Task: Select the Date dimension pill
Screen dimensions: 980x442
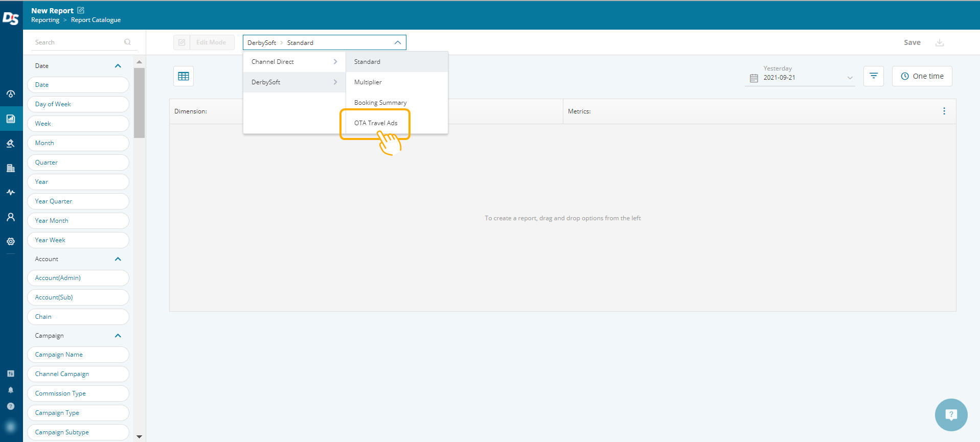Action: click(78, 85)
